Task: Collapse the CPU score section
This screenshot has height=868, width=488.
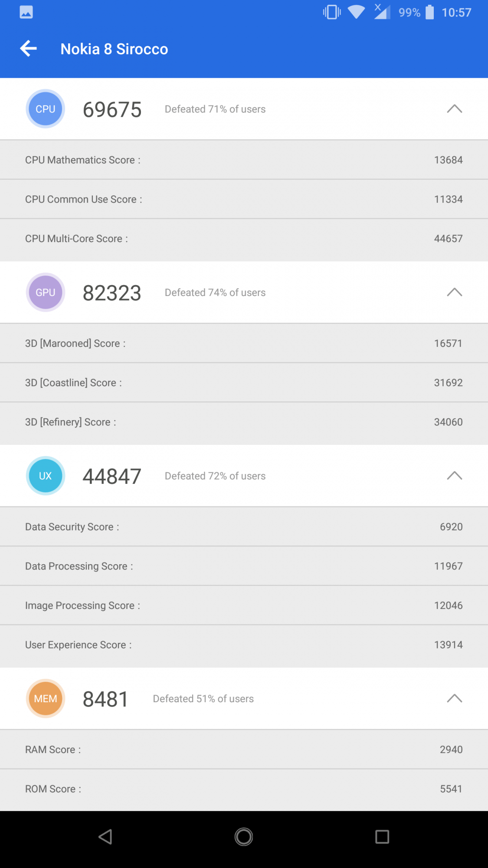Action: [454, 109]
